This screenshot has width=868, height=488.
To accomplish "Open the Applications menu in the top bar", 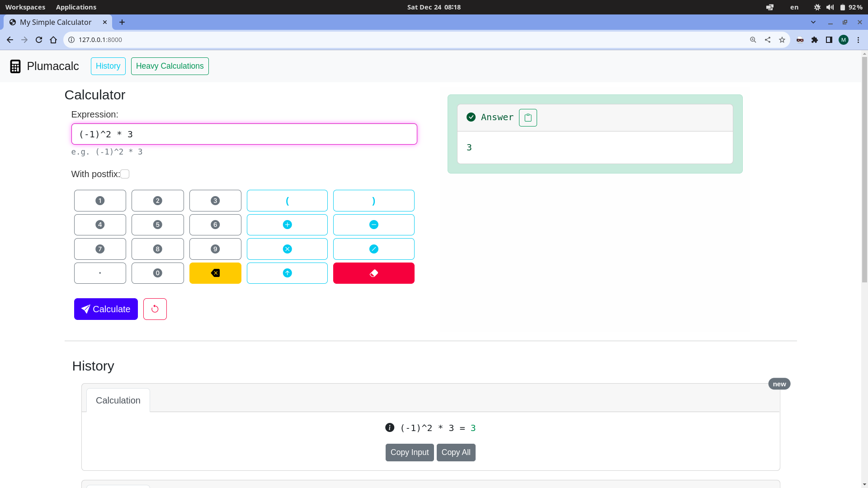I will pos(76,7).
